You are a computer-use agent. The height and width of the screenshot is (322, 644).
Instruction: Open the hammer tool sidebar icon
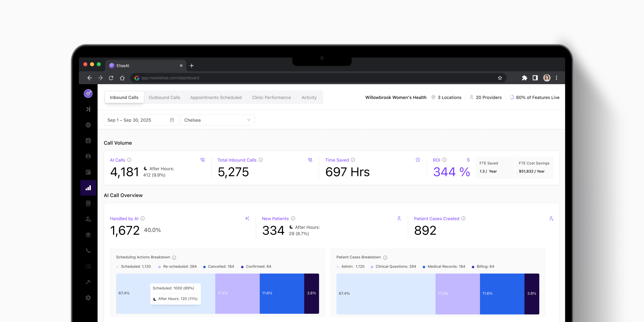click(x=88, y=282)
